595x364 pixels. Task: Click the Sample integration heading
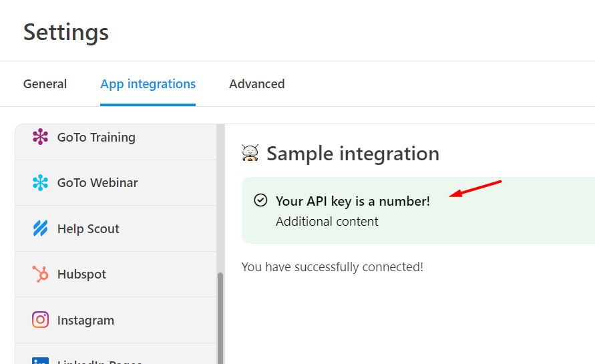tap(353, 154)
